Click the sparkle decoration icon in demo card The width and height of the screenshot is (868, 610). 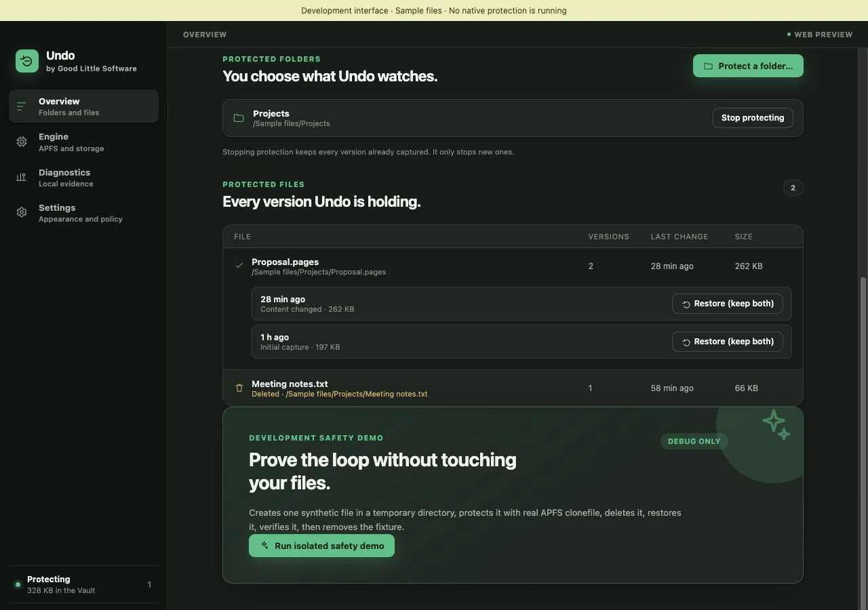coord(776,424)
